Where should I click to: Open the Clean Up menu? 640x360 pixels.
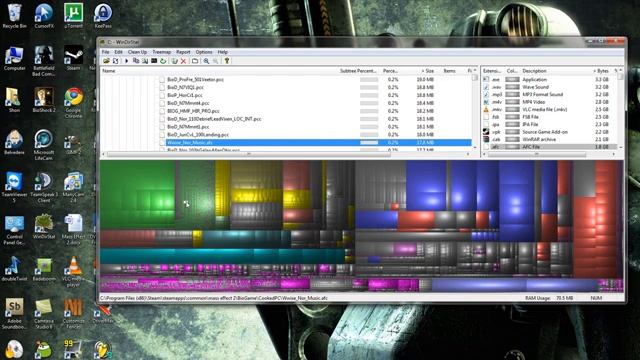click(x=137, y=52)
